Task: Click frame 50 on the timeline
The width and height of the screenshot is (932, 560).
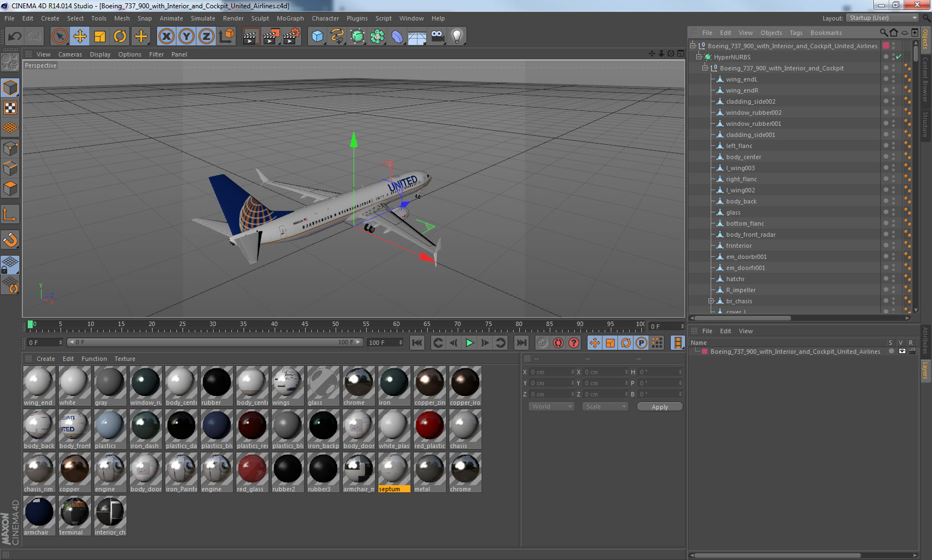Action: [x=335, y=325]
